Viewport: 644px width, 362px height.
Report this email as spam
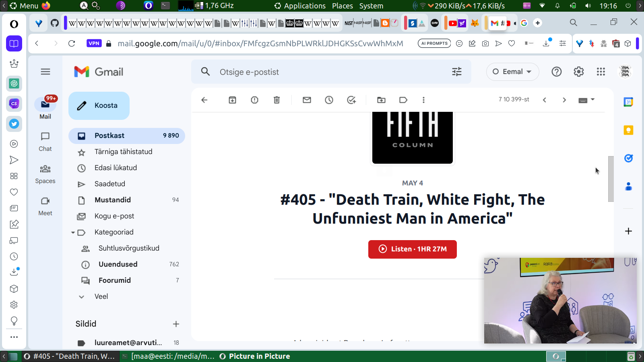click(254, 100)
